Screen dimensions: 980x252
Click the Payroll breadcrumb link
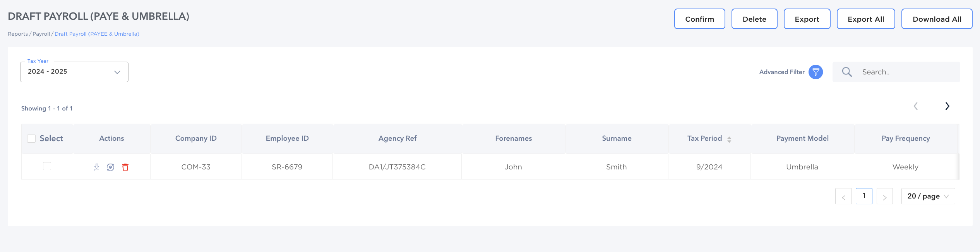[x=41, y=34]
